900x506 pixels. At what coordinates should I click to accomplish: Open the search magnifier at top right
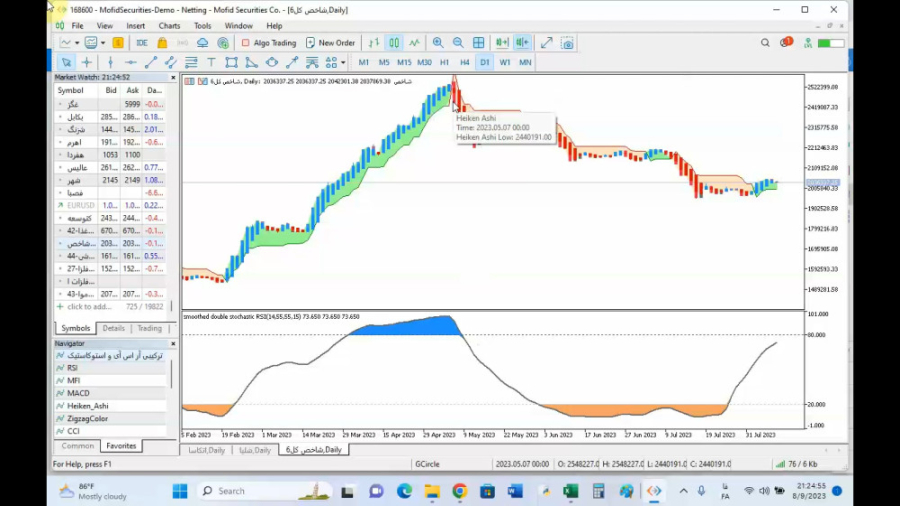coord(765,42)
